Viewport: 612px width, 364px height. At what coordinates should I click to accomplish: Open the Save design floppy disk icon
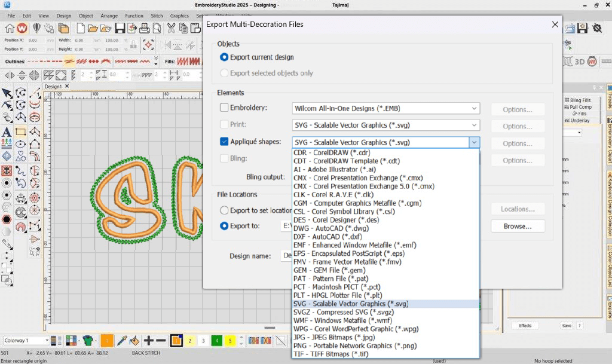120,28
